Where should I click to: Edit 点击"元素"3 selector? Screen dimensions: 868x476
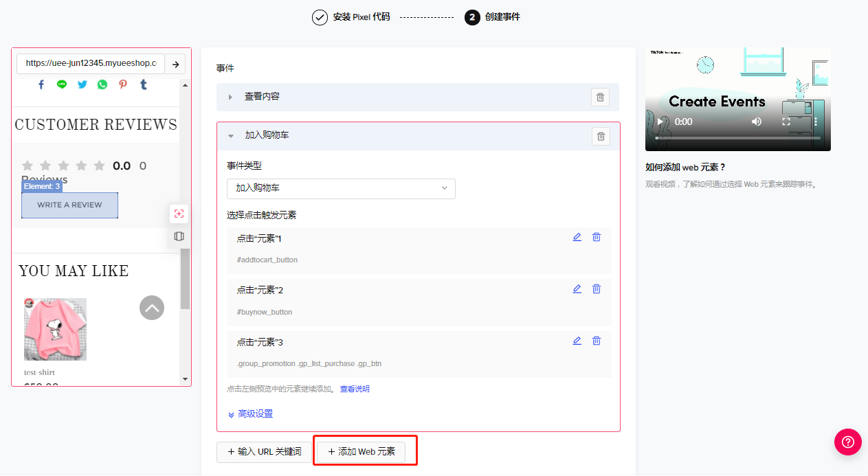click(577, 341)
